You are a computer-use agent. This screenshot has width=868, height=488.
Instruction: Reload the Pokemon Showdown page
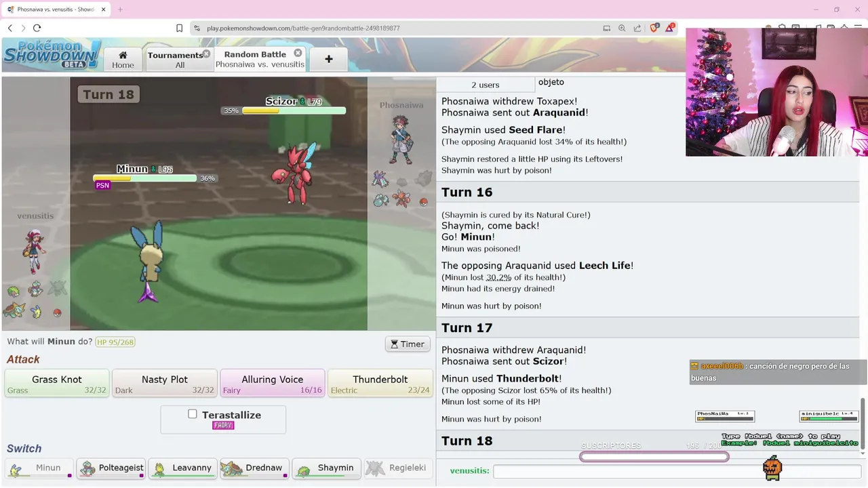[x=37, y=28]
